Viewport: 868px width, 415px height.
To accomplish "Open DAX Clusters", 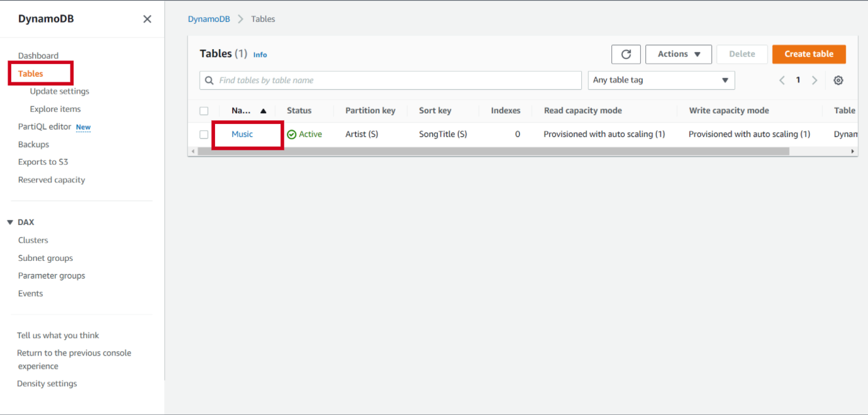I will point(33,240).
